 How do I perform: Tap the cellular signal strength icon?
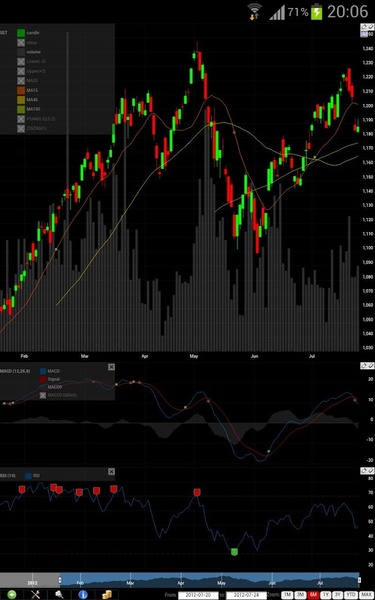[x=277, y=12]
